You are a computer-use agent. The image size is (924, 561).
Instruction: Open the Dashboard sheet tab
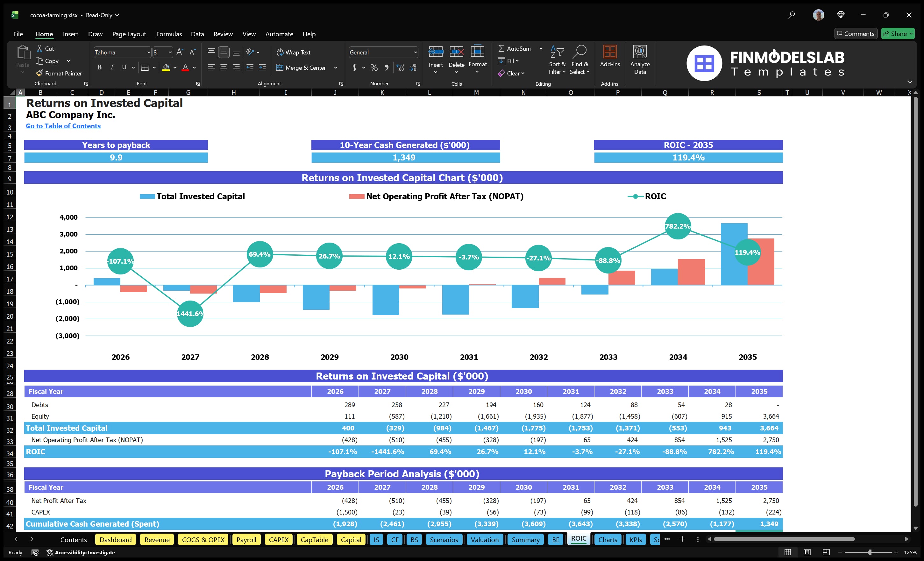116,539
